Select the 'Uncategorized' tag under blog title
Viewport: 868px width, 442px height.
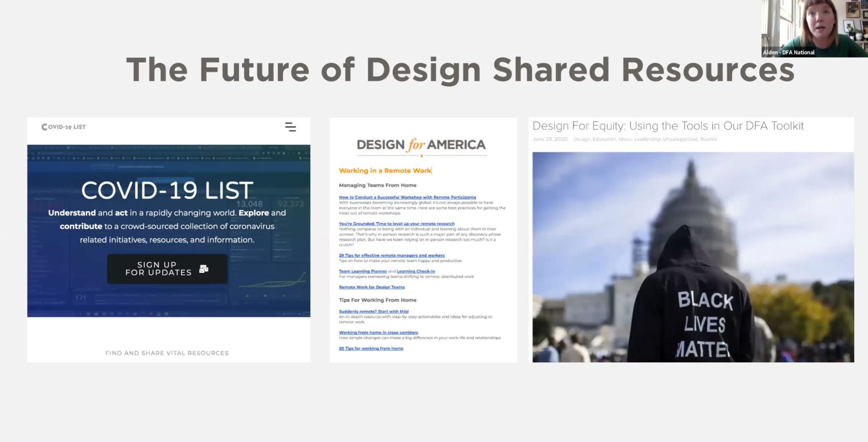tap(680, 139)
